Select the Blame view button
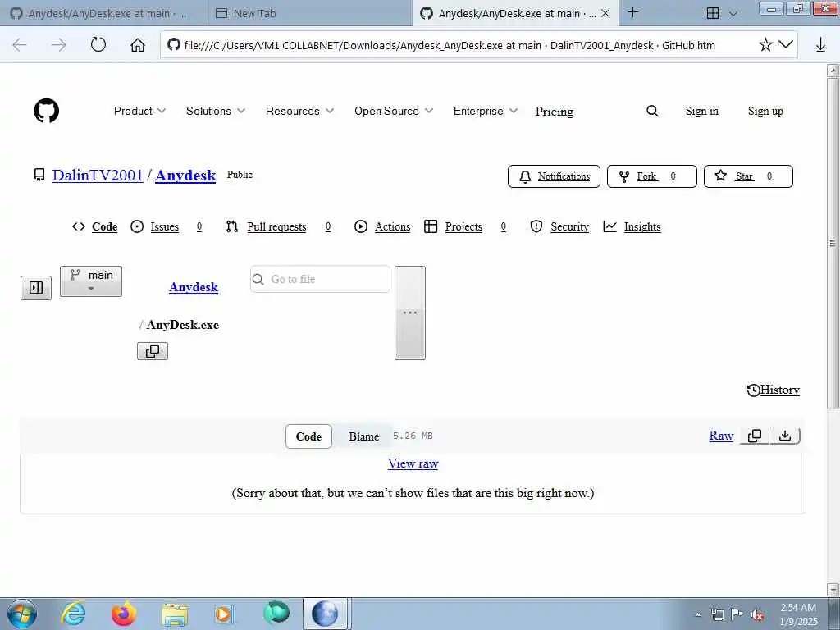 click(363, 436)
